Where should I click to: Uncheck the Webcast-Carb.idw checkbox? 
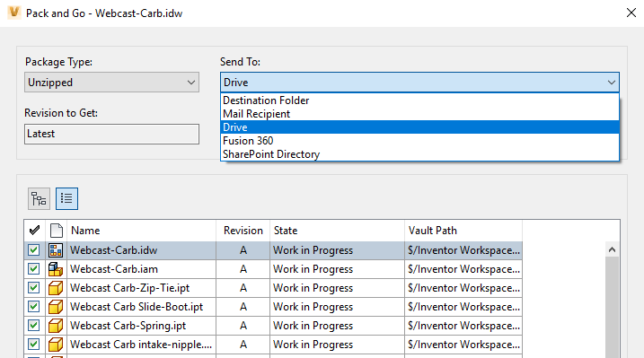coord(33,249)
